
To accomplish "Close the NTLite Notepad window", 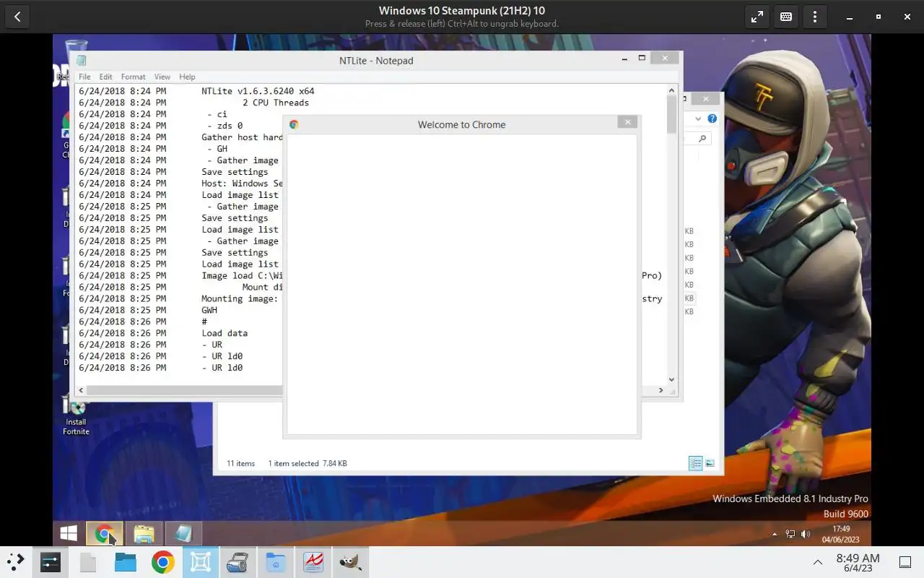I will coord(665,58).
